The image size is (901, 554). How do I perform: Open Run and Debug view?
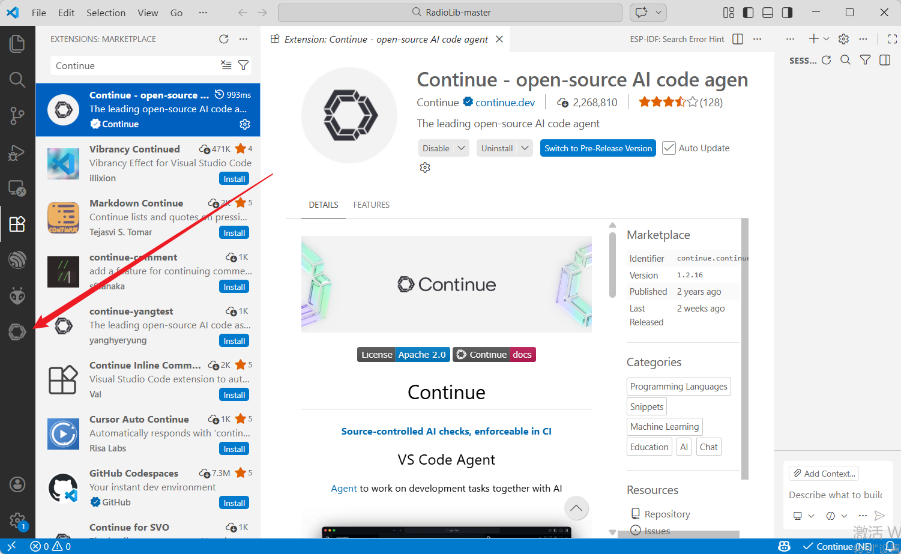(x=17, y=152)
